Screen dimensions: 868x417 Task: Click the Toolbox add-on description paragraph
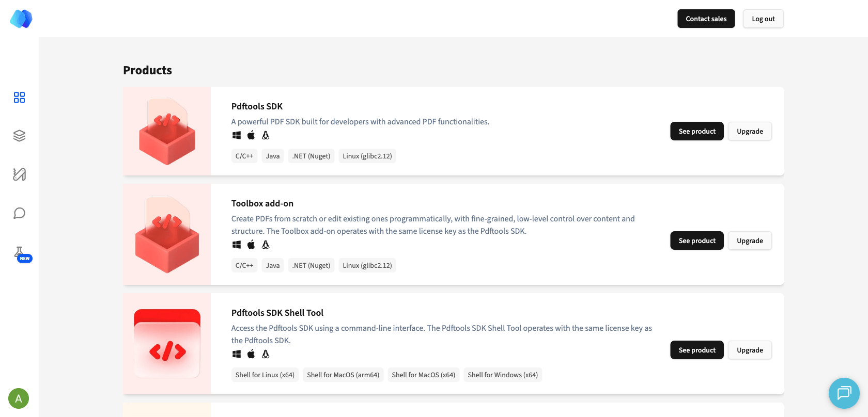point(433,225)
